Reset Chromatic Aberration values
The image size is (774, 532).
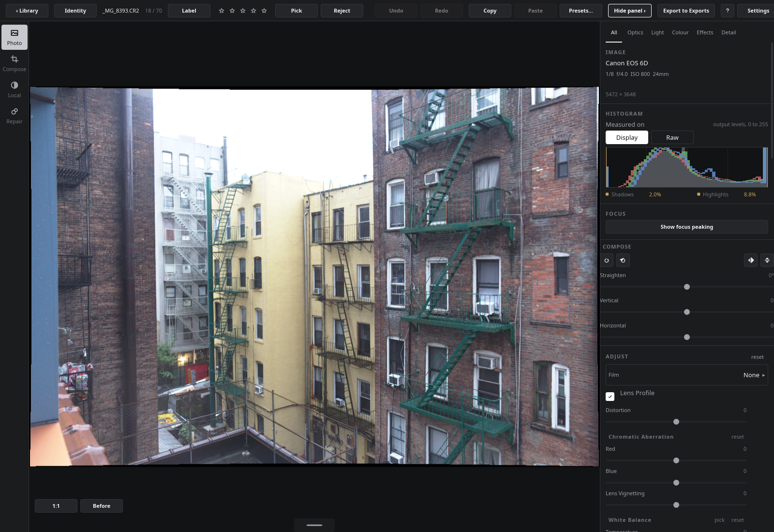pyautogui.click(x=738, y=437)
